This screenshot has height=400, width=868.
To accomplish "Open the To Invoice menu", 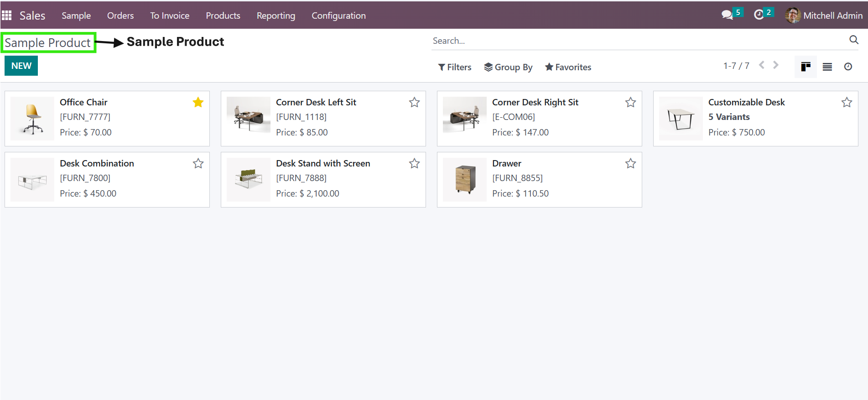I will click(x=170, y=16).
